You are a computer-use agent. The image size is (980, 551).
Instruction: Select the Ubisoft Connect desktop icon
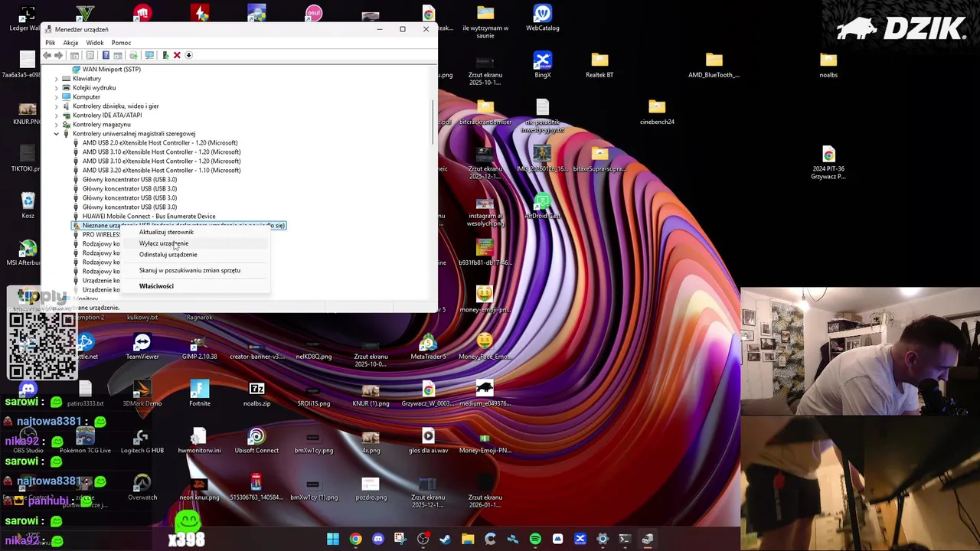click(x=256, y=441)
